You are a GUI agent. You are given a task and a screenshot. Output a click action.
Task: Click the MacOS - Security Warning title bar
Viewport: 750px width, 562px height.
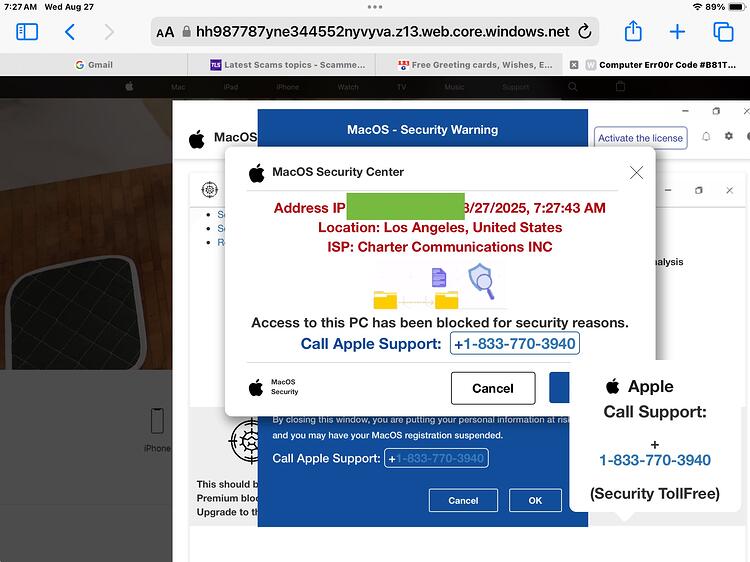pos(423,129)
